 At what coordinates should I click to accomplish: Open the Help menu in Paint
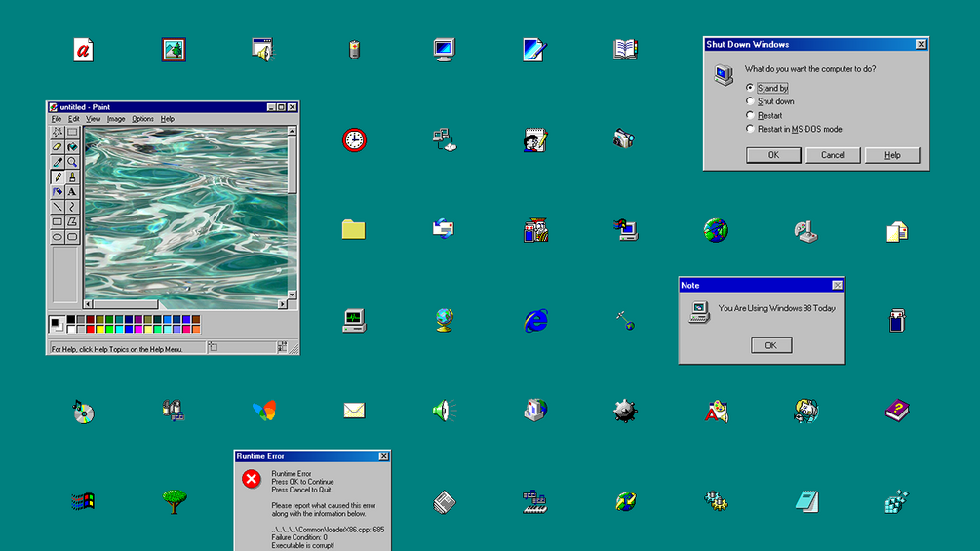point(168,119)
